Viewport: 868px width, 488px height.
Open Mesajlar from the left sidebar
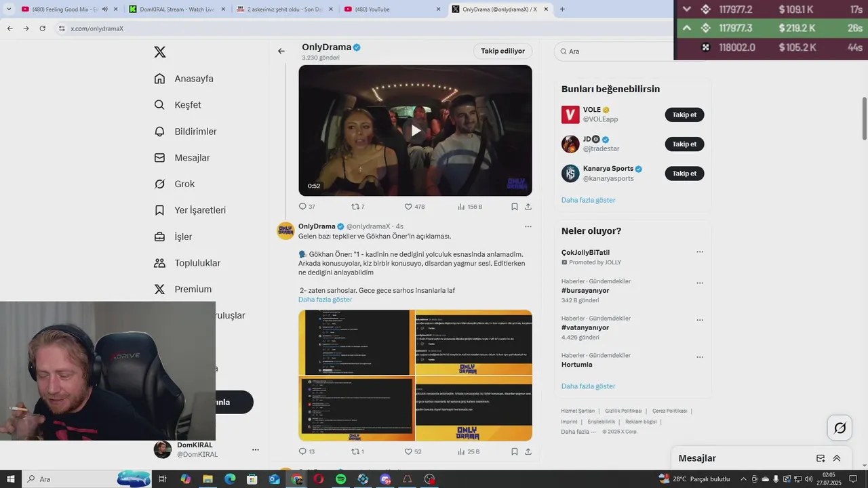tap(182, 158)
